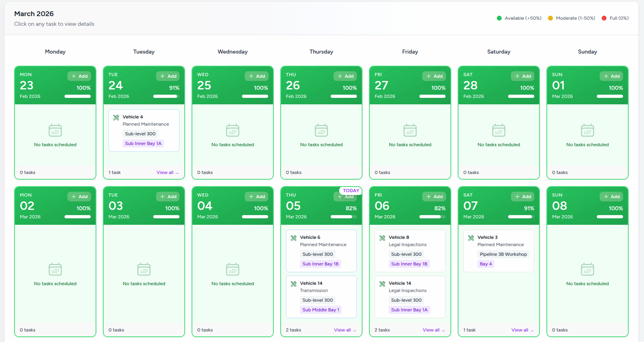Click empty calendar icon on Sun 08 Mar
The height and width of the screenshot is (342, 644).
point(588,269)
